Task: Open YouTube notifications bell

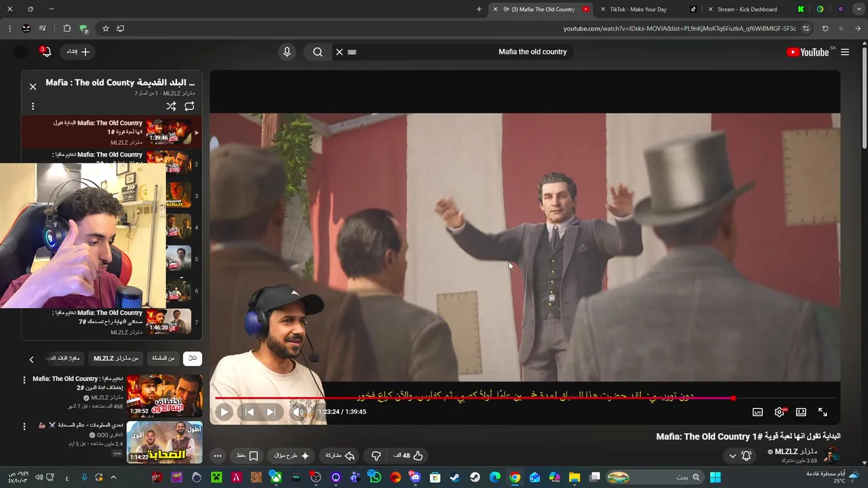Action: [45, 52]
